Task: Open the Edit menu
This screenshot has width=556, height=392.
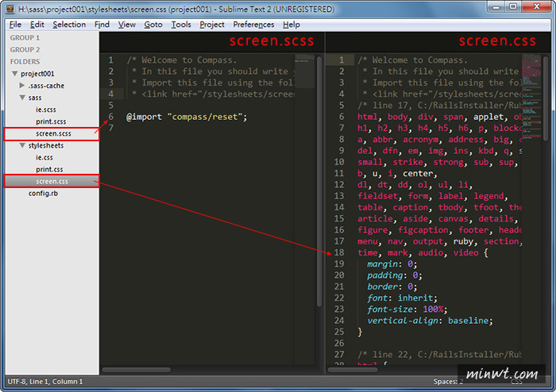Action: [37, 25]
